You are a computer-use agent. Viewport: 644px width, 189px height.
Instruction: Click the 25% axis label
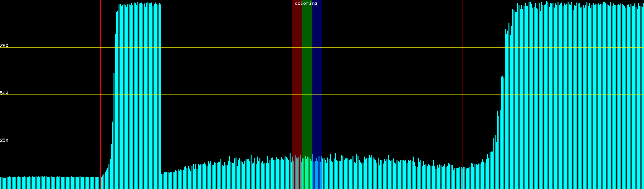pyautogui.click(x=4, y=140)
